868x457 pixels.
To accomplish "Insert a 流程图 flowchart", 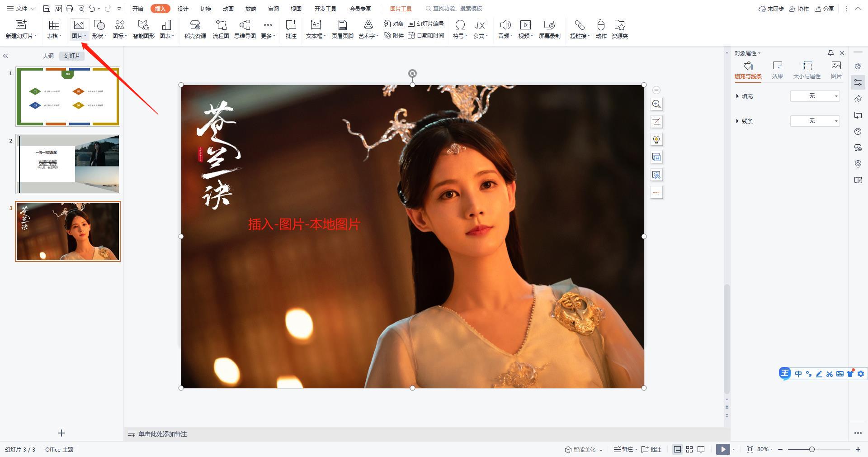I will click(x=221, y=29).
